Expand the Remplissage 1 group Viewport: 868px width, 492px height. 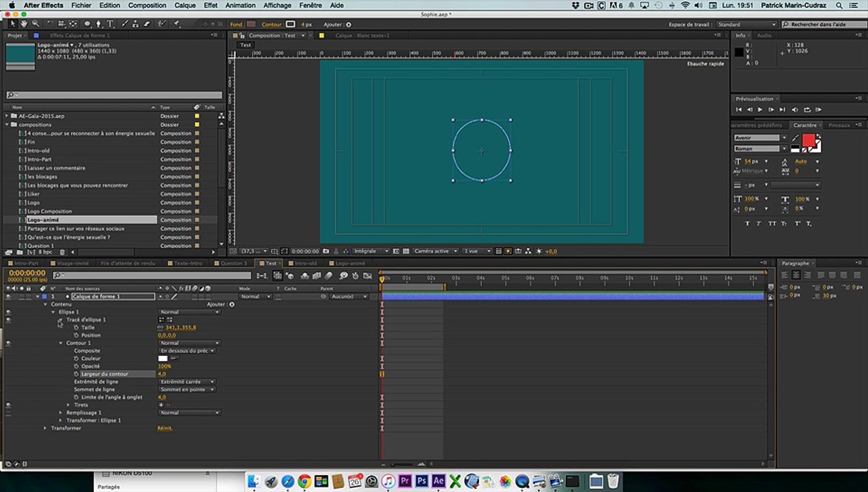click(x=61, y=413)
